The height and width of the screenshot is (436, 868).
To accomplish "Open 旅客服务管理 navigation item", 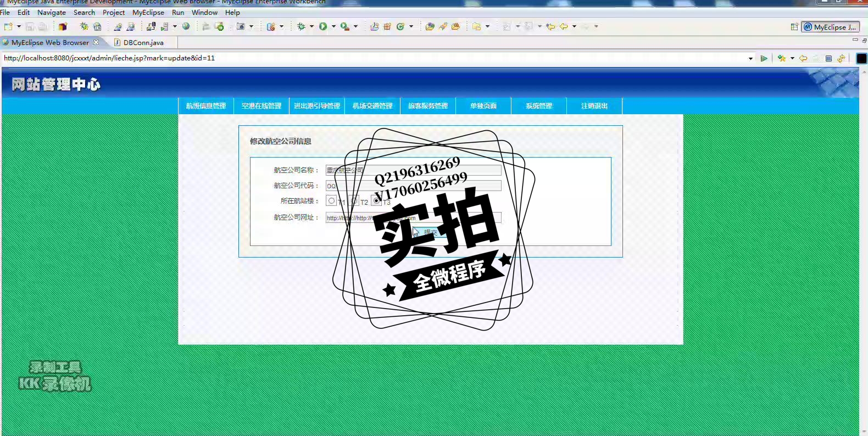I will pos(428,106).
